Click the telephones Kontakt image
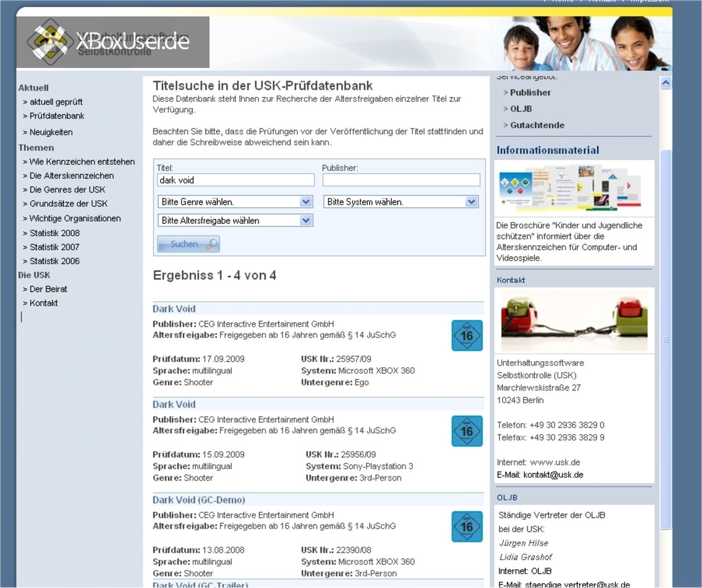The height and width of the screenshot is (588, 702). (x=574, y=321)
